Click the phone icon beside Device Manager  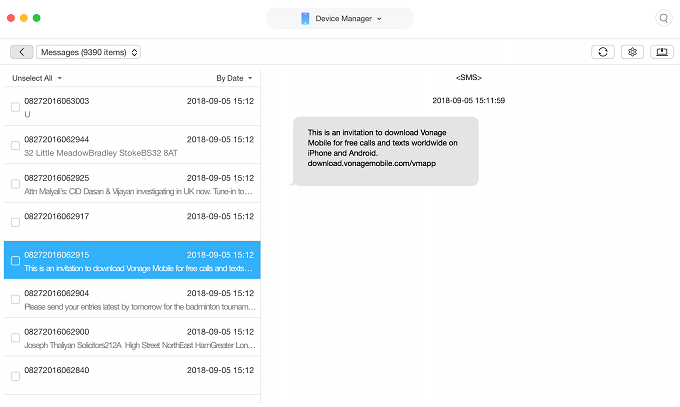(305, 18)
